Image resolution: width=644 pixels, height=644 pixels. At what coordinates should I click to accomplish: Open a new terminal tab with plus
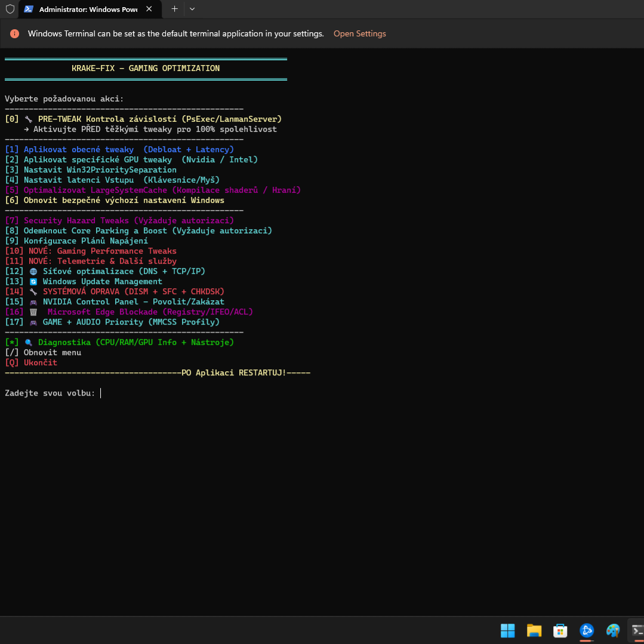[x=174, y=9]
